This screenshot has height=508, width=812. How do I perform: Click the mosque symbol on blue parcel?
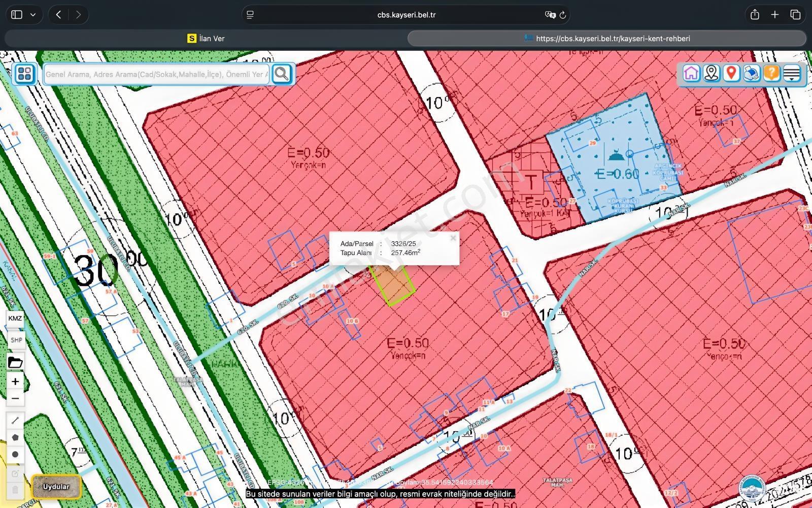click(616, 154)
